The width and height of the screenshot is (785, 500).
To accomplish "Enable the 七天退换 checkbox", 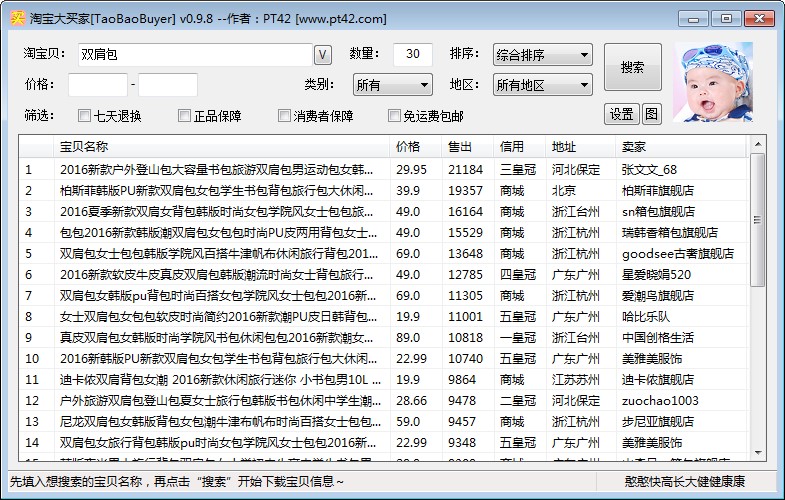I will point(85,116).
